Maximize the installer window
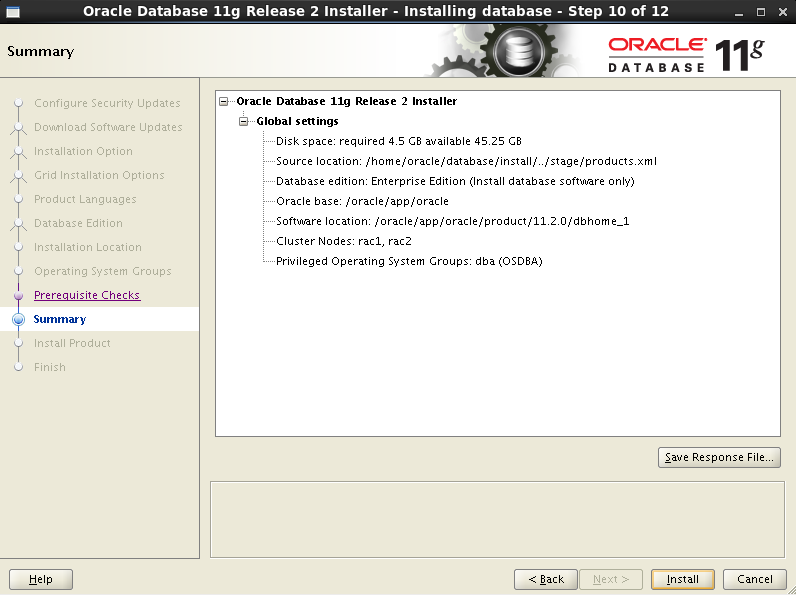 pyautogui.click(x=760, y=12)
